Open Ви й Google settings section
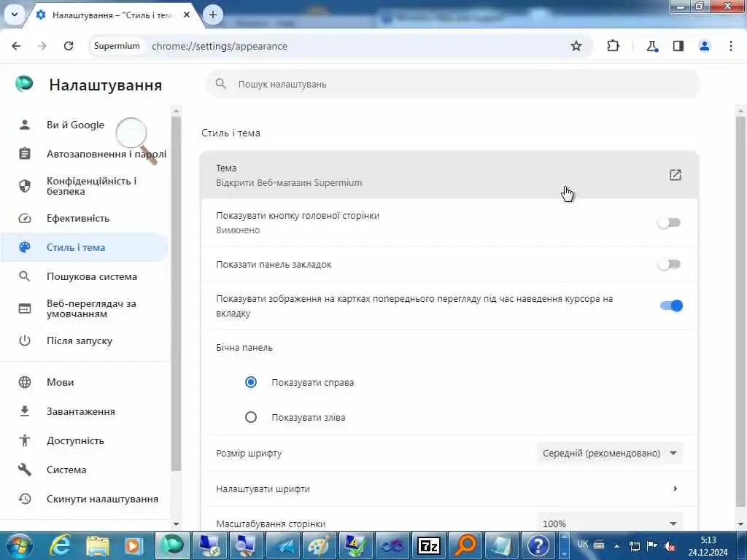 (x=85, y=125)
